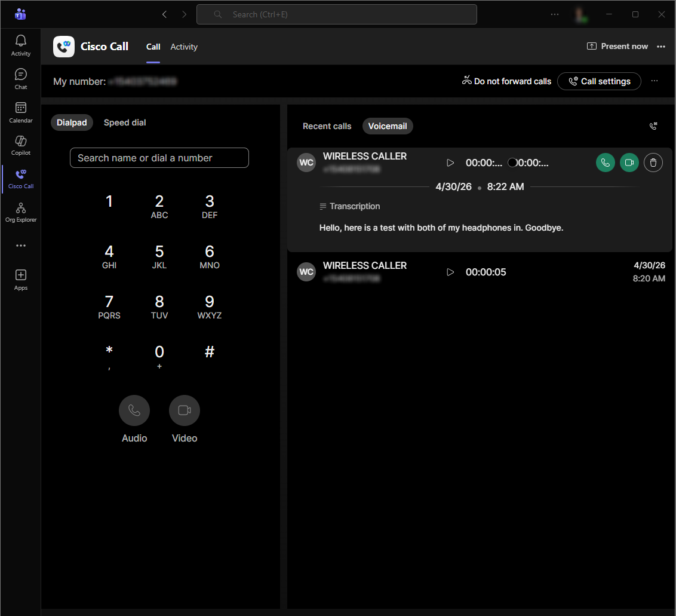The image size is (676, 616).
Task: Open Chat in the Teams sidebar
Action: pyautogui.click(x=21, y=79)
